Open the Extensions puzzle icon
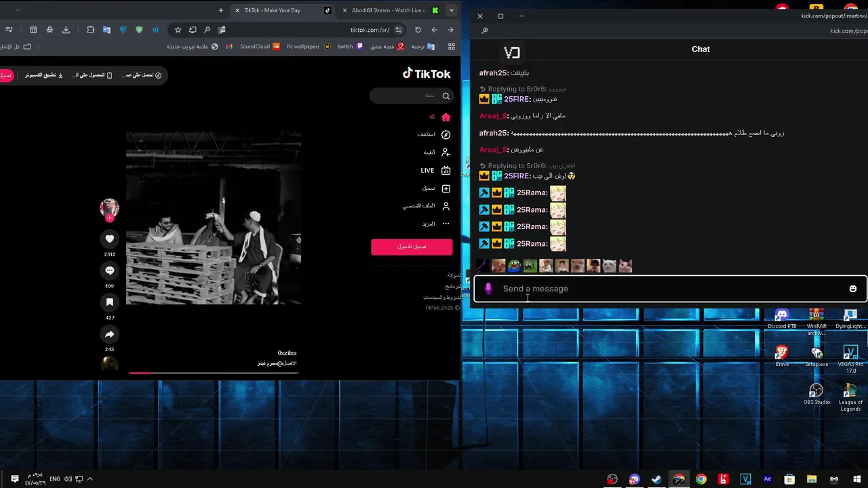This screenshot has height=488, width=868. pyautogui.click(x=90, y=30)
